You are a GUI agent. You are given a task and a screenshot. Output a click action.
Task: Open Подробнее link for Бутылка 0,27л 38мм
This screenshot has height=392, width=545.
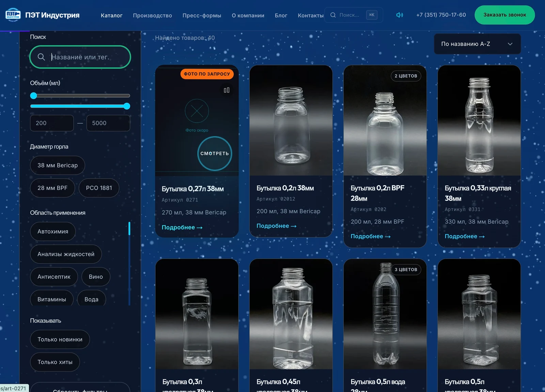click(182, 227)
